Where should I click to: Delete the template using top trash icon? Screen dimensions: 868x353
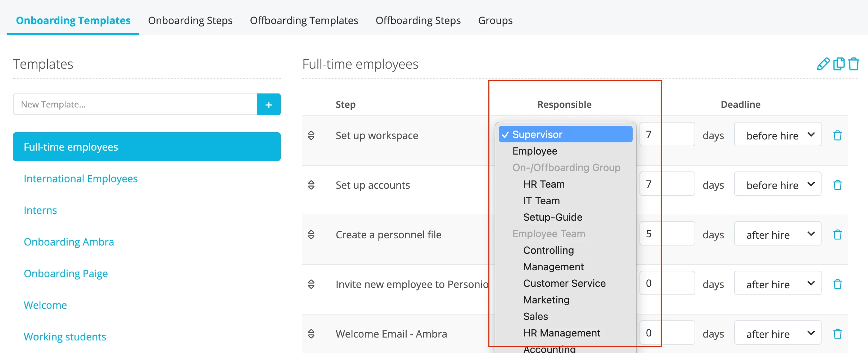(x=854, y=64)
